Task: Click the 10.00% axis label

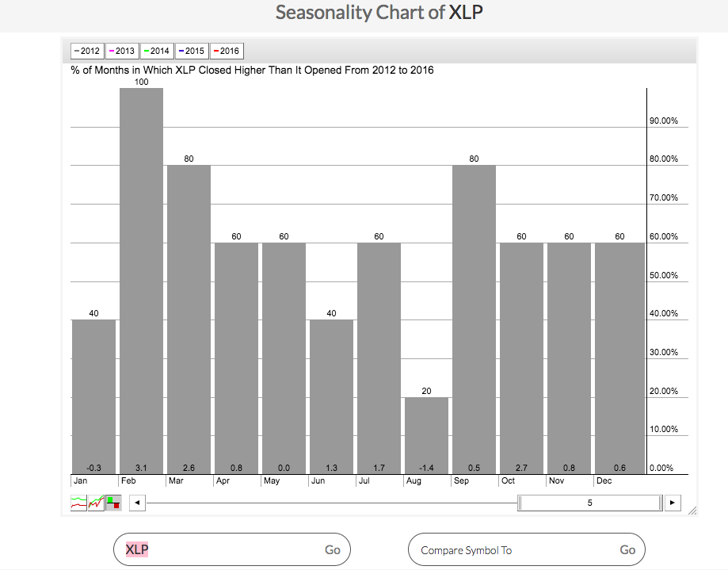Action: tap(664, 429)
